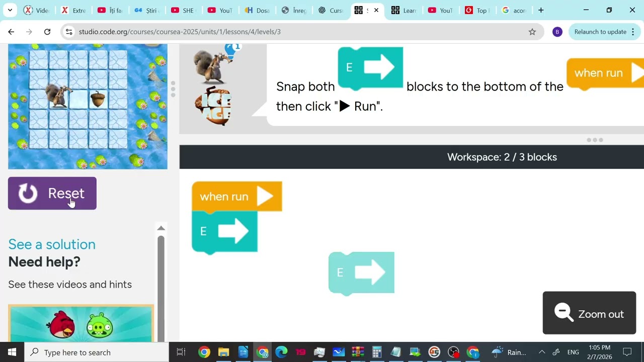Open OBS Studio recording icon on taskbar
This screenshot has width=644, height=362.
(453, 352)
